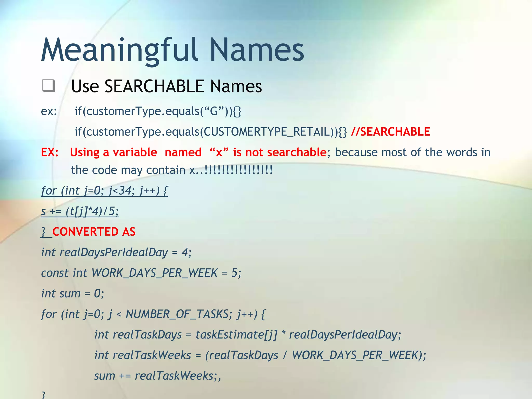Click the red 'CONVERTED AS' text
Image resolution: width=532 pixels, height=399 pixels.
click(94, 232)
